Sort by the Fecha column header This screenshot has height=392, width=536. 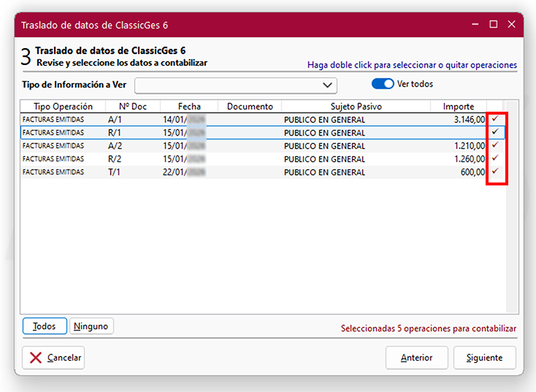189,107
